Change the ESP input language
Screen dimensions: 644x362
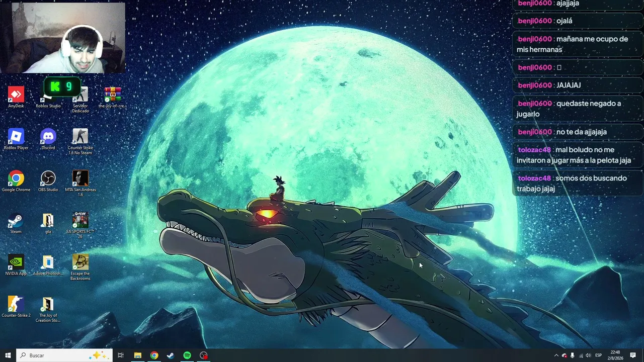tap(599, 355)
